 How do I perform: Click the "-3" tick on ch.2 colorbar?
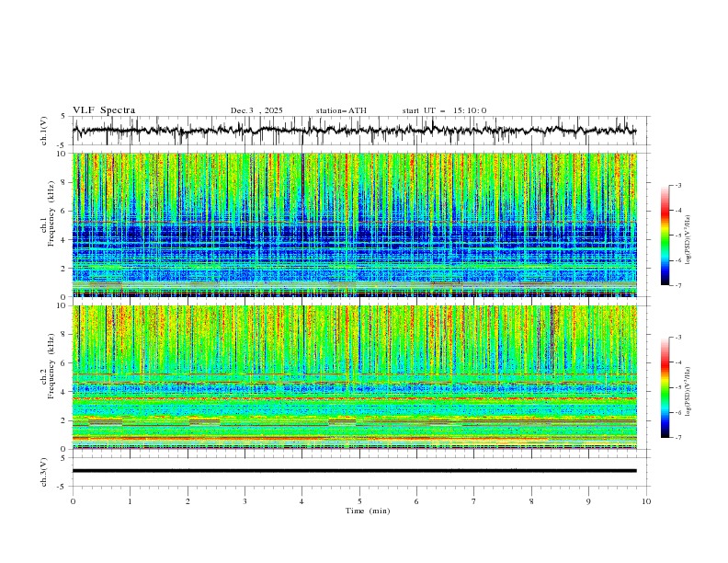[678, 338]
